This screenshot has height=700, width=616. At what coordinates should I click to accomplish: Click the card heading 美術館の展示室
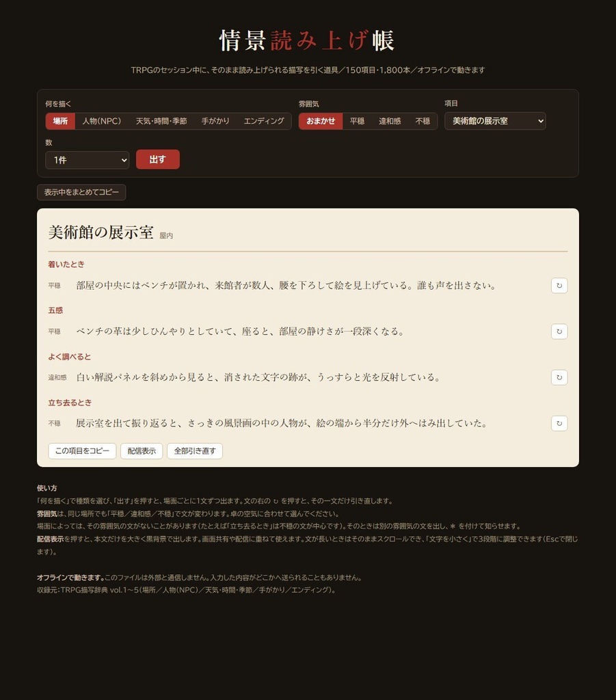click(x=101, y=232)
